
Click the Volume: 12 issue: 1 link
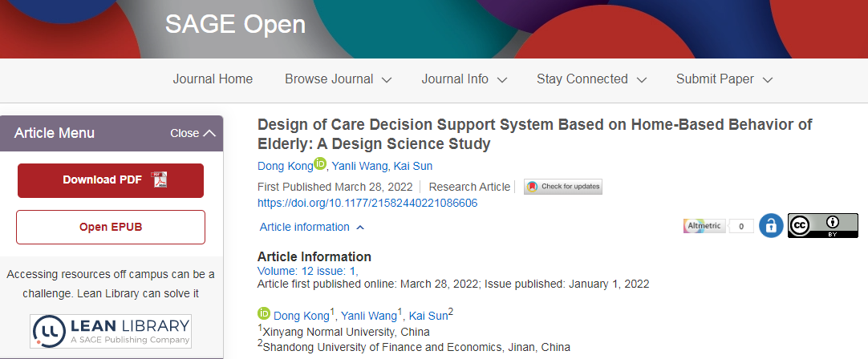[x=307, y=271]
